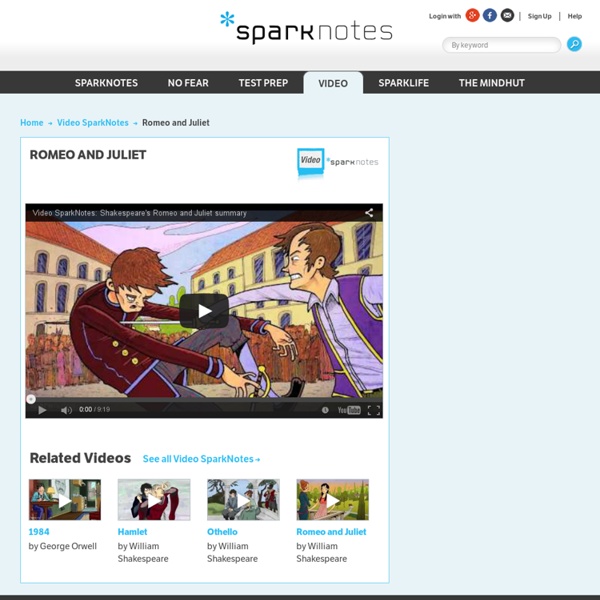600x600 pixels.
Task: Open the Othello title link
Action: point(222,532)
